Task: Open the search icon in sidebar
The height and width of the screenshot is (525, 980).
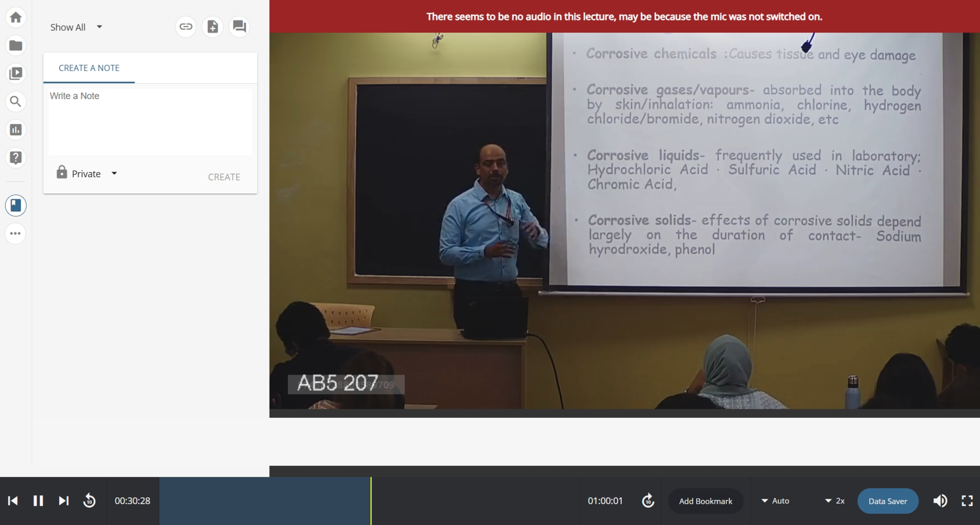Action: (16, 101)
